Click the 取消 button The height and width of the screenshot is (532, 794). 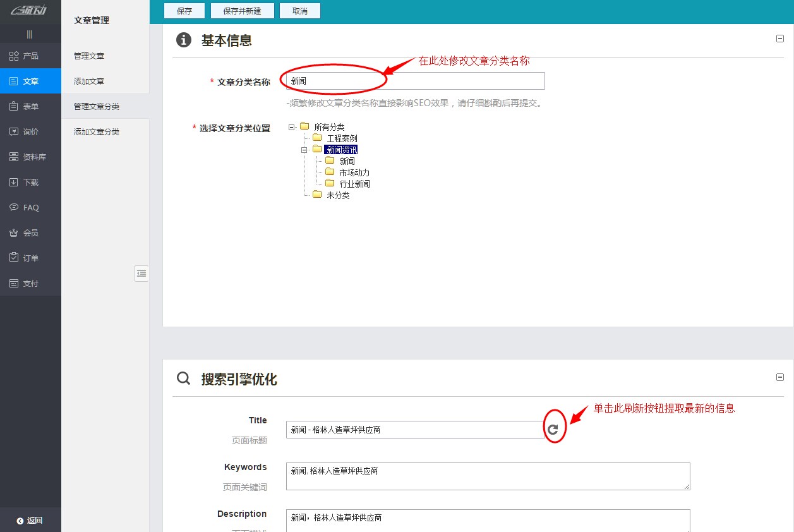(x=300, y=10)
